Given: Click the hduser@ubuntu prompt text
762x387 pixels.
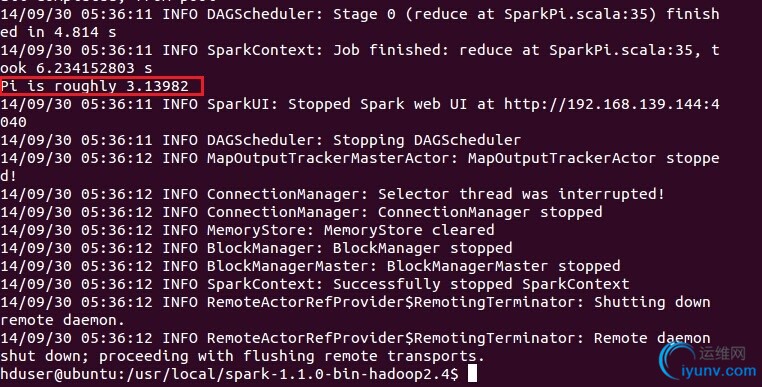Looking at the screenshot, I should click(58, 374).
